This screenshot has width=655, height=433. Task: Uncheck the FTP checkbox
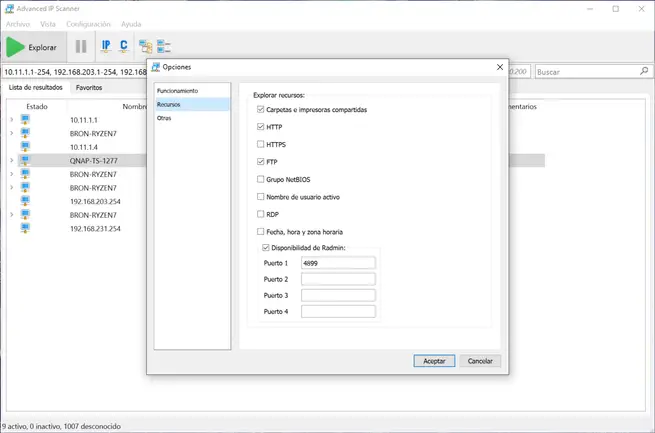coord(261,161)
